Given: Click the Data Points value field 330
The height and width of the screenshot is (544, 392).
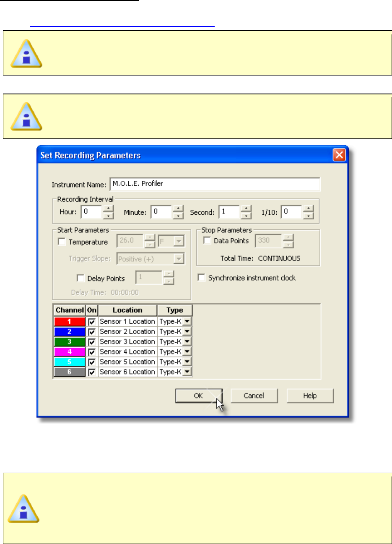Looking at the screenshot, I should [x=268, y=241].
